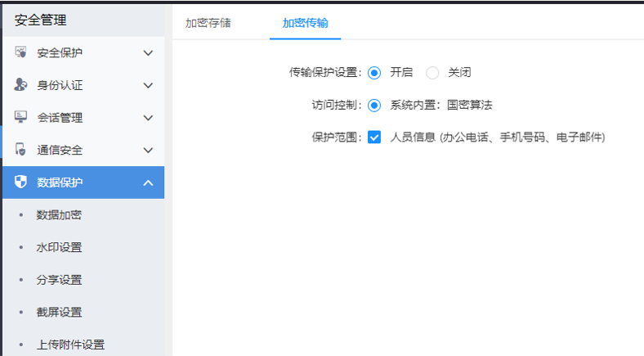Go to 水印设置 submenu item

pos(59,247)
